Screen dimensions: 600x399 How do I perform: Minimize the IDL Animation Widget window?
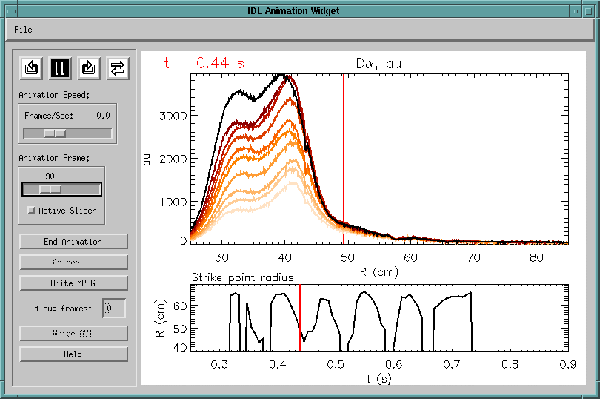tap(576, 11)
